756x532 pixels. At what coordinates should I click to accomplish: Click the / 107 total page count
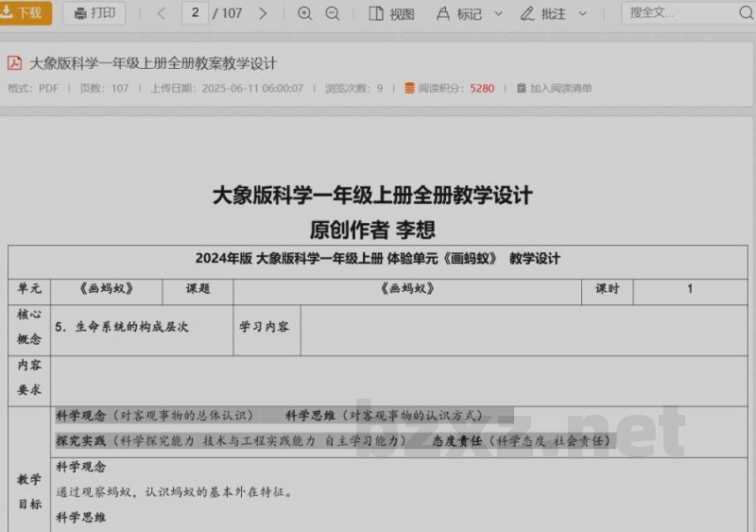228,13
